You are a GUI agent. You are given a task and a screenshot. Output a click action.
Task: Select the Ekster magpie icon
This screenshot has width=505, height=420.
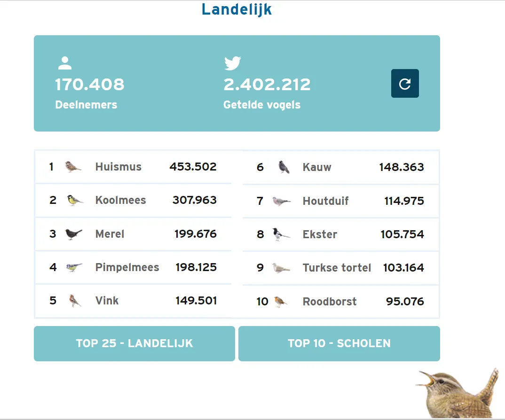click(x=281, y=234)
